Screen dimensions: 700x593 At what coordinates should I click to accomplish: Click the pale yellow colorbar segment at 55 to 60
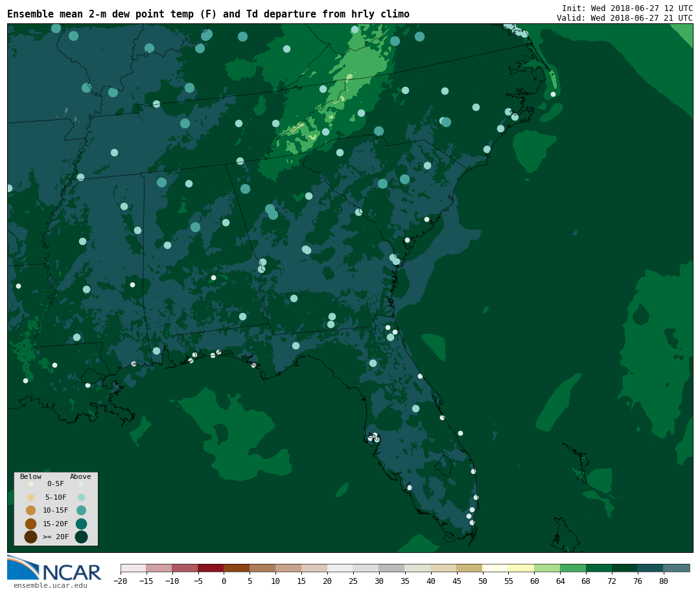(521, 568)
